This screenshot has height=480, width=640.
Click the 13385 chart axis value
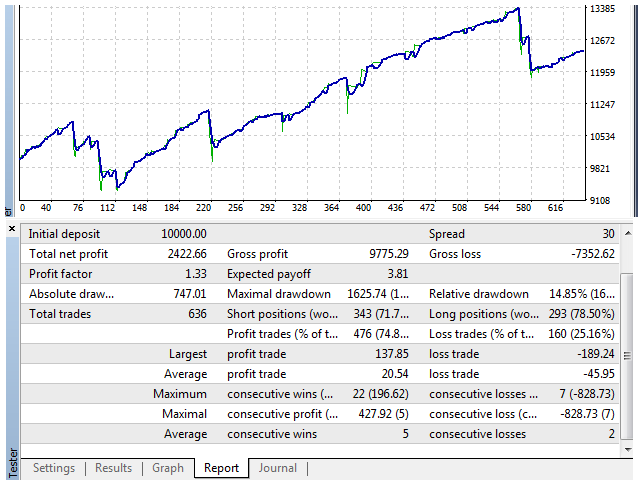602,9
